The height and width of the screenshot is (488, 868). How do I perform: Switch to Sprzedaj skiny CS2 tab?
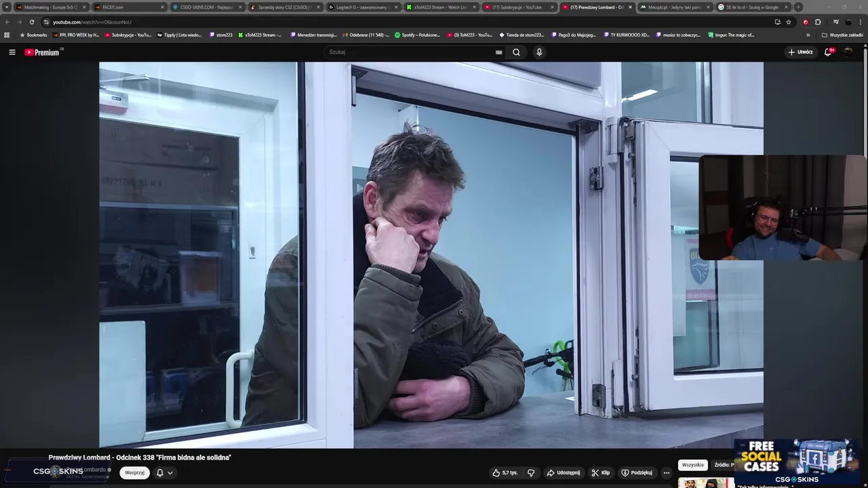pos(285,7)
